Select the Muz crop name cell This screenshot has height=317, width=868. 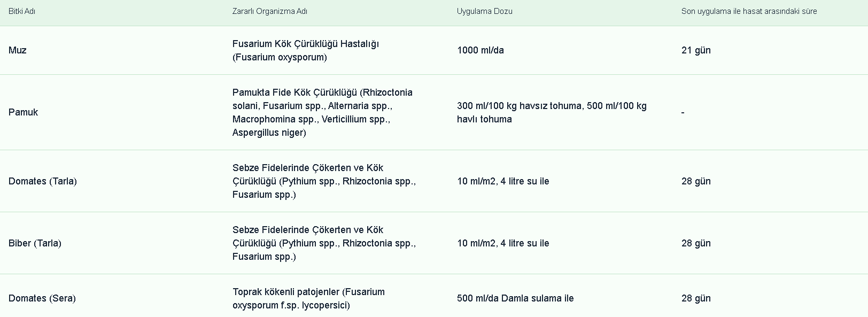point(18,50)
